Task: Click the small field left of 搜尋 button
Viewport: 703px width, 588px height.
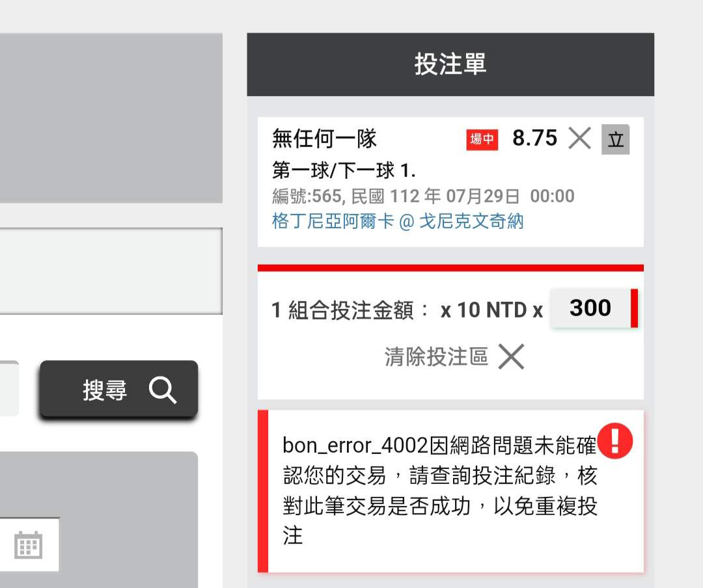Action: tap(9, 388)
